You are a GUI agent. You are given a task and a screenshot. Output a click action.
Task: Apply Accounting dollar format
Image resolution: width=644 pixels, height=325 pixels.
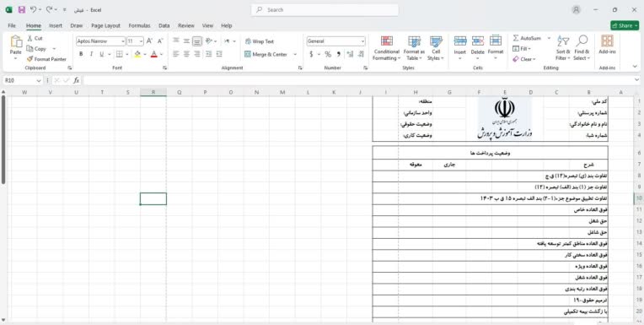[x=311, y=54]
